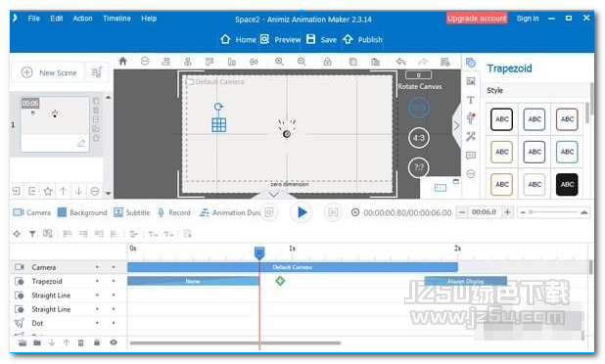
Task: Click the blue play button
Action: [x=302, y=212]
